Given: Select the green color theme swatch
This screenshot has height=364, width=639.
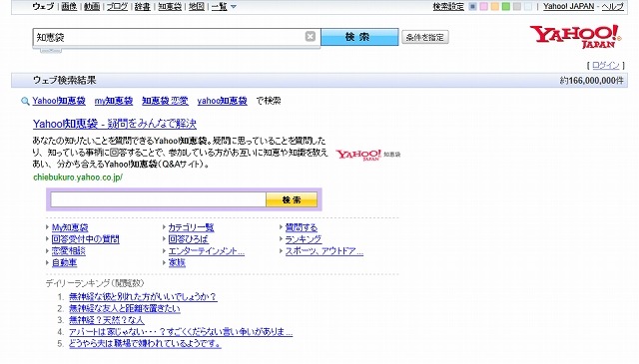Looking at the screenshot, I should click(x=506, y=7).
